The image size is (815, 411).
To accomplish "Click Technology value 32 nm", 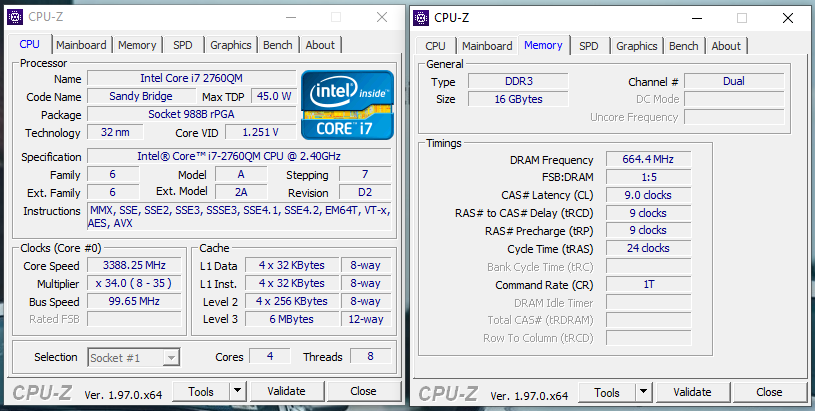I will click(x=115, y=132).
